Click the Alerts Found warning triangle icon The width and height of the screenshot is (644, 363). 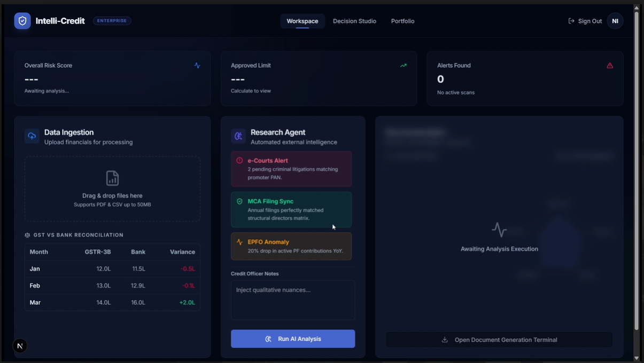pos(610,65)
